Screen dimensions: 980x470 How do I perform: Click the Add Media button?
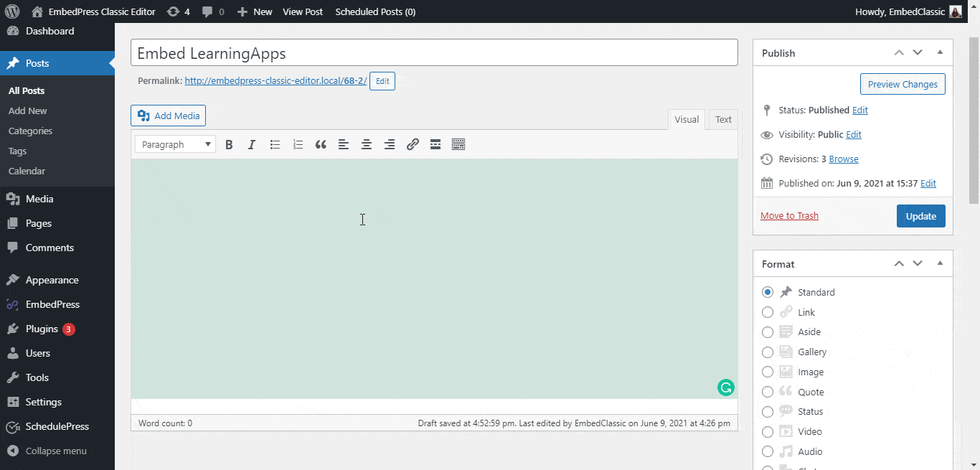[x=169, y=116]
